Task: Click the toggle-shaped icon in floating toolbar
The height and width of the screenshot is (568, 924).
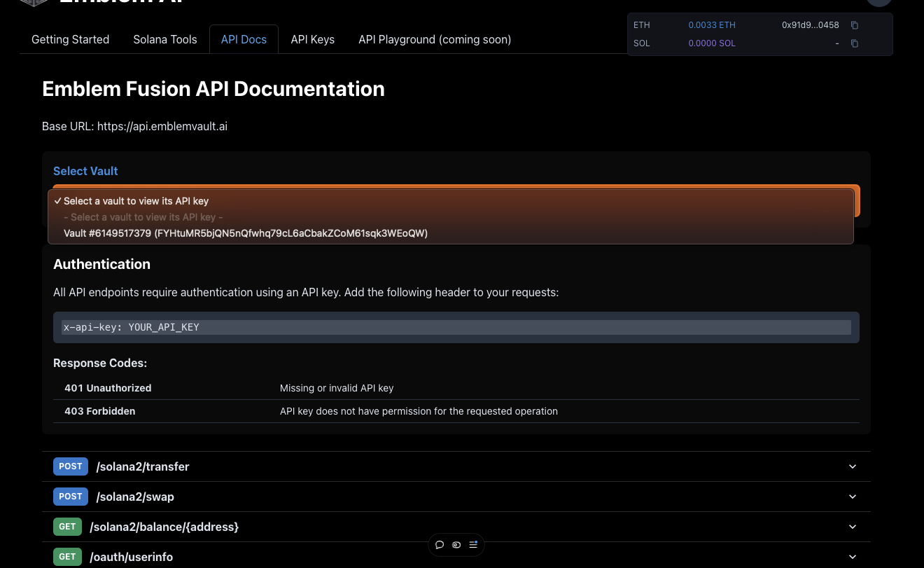Action: 456,545
